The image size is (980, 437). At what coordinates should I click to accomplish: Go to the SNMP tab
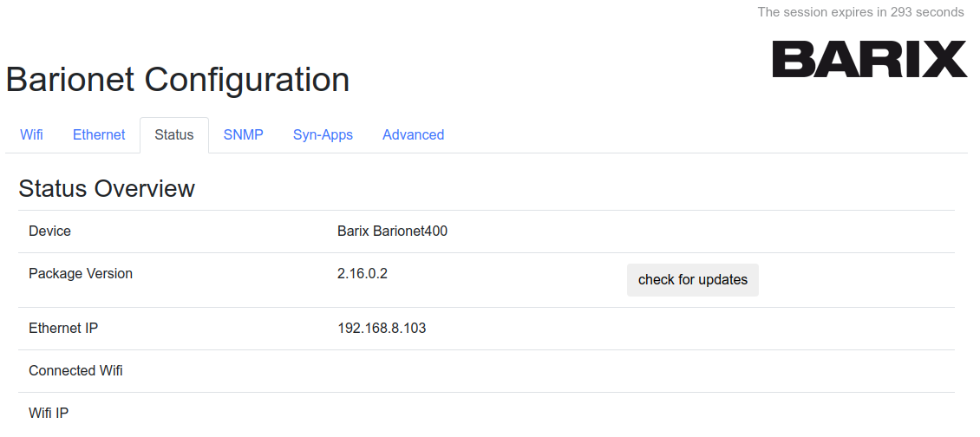243,135
